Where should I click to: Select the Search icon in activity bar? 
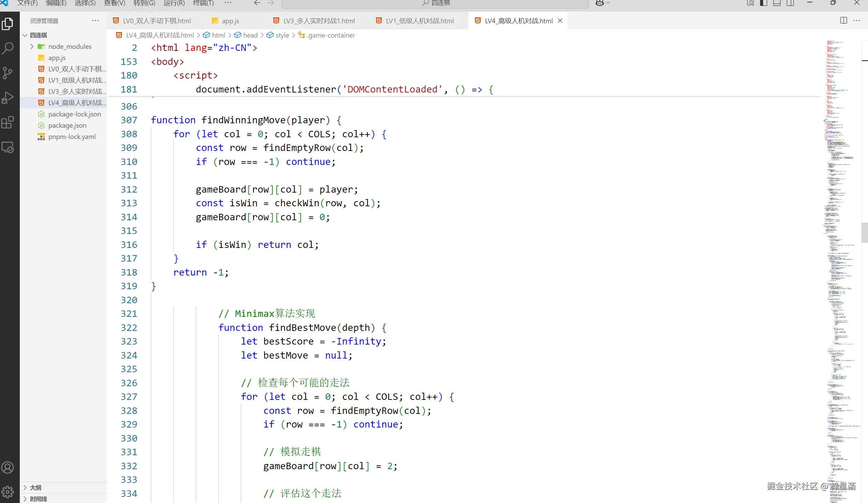[x=8, y=48]
